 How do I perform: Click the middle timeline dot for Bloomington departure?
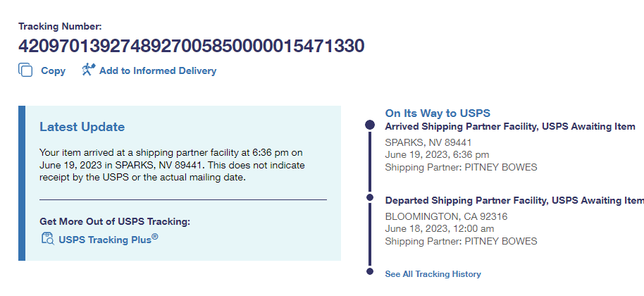click(369, 198)
